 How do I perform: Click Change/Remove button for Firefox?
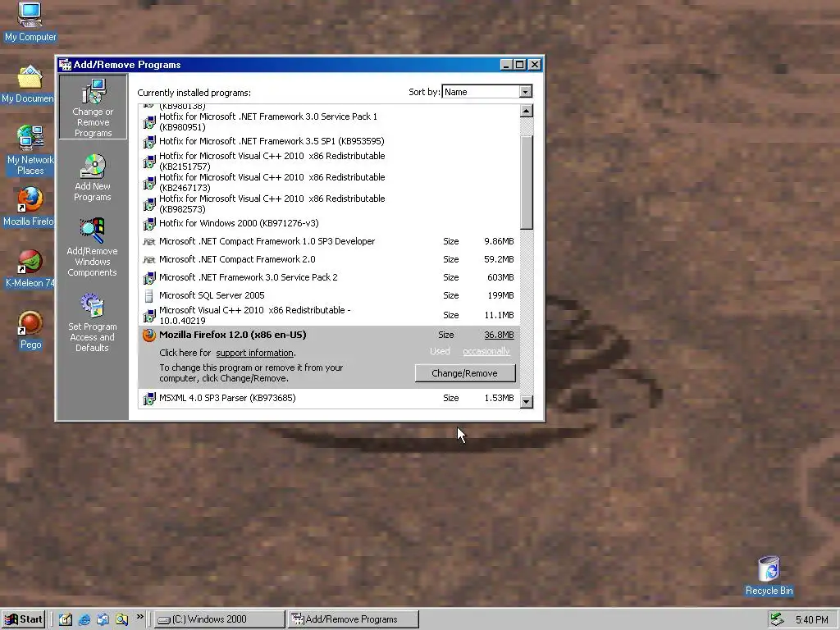(465, 373)
